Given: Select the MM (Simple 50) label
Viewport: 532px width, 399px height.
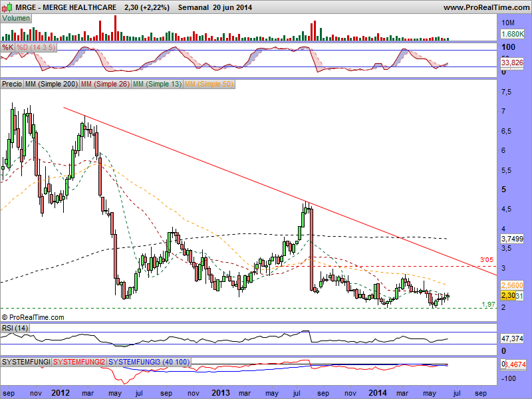Looking at the screenshot, I should point(209,84).
